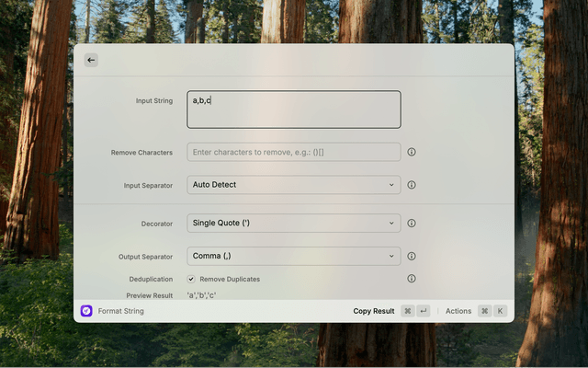Image resolution: width=588 pixels, height=368 pixels.
Task: Click the Command key beside Copy Result
Action: (x=407, y=311)
